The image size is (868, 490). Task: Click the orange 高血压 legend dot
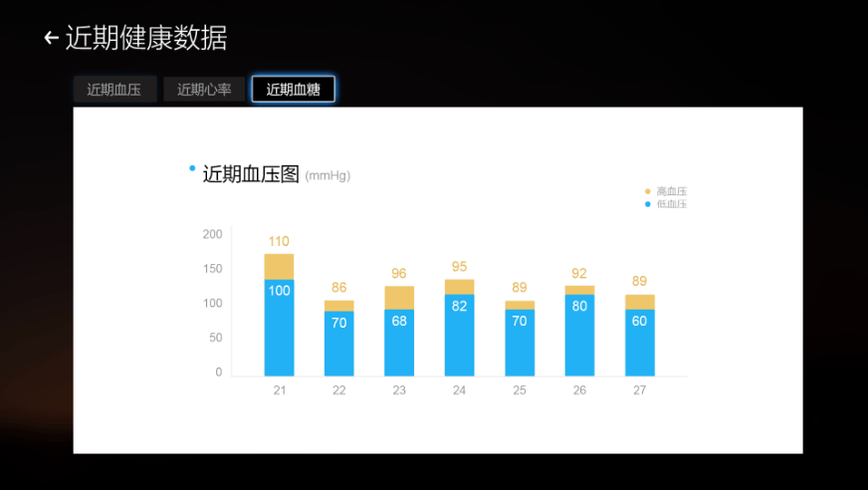(x=648, y=191)
